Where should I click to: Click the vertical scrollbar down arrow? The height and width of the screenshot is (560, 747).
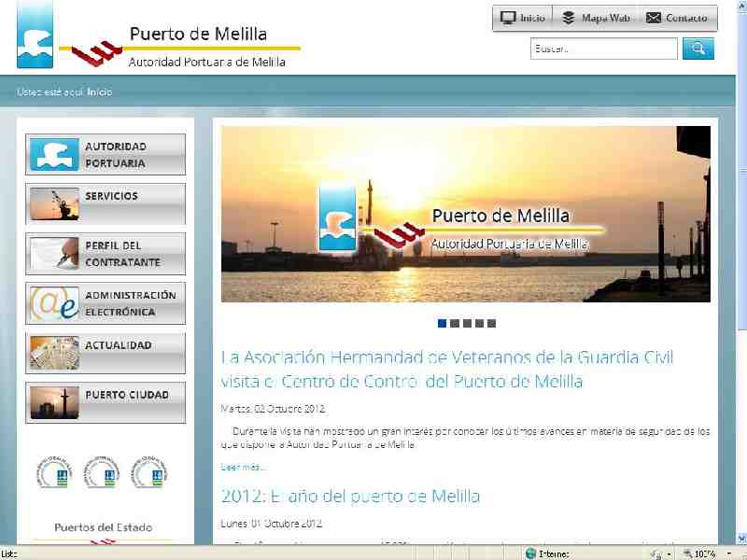point(741,539)
